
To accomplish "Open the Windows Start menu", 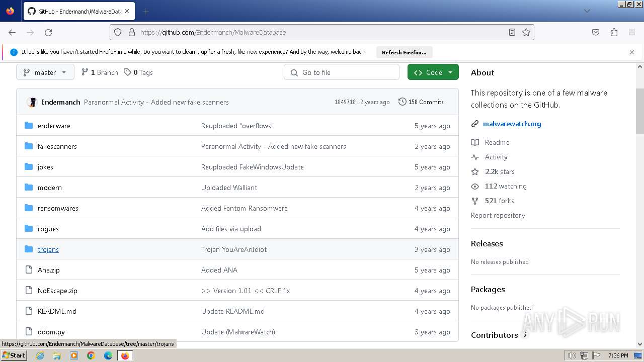I will (x=14, y=355).
